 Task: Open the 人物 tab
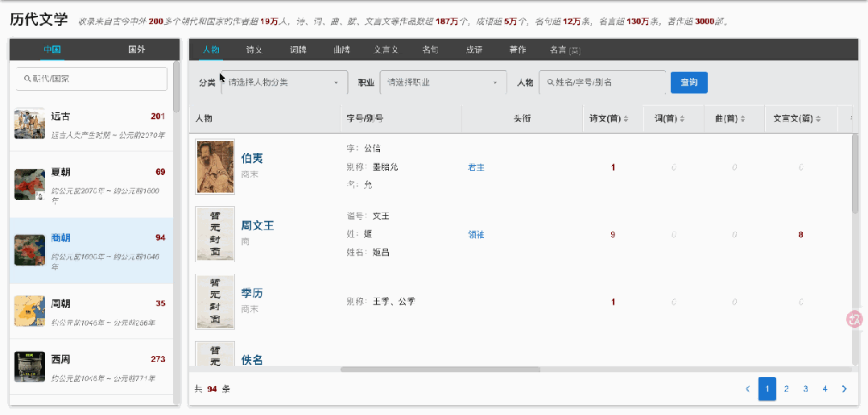pos(211,49)
